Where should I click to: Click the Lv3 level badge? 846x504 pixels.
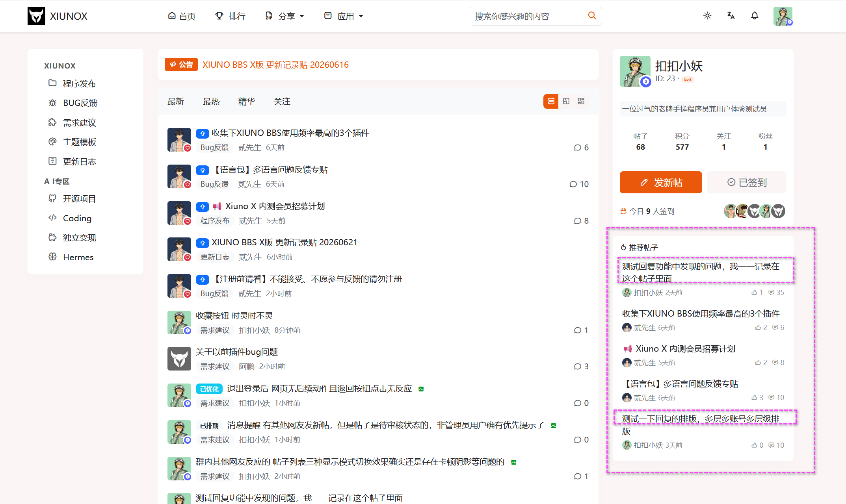tap(688, 80)
